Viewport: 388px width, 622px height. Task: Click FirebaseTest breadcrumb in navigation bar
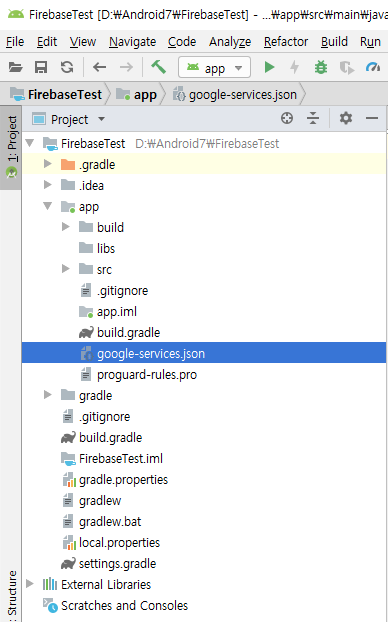(56, 95)
